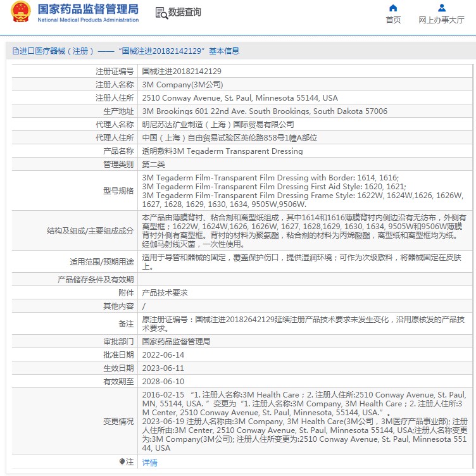Click the lightbulb icon beside 注

pos(122,461)
